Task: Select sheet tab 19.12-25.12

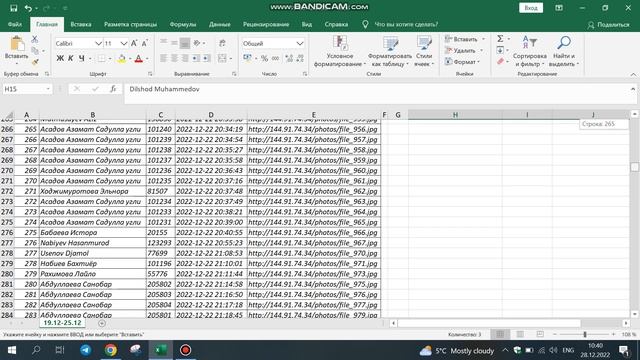Action: pyautogui.click(x=62, y=323)
